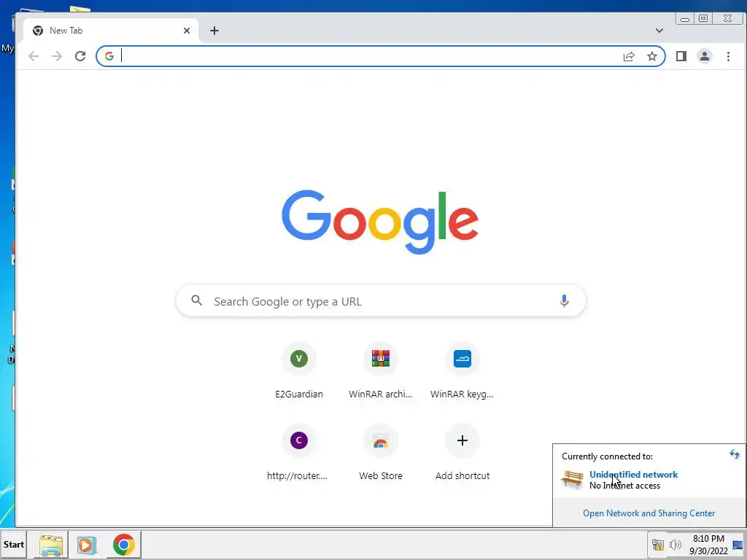This screenshot has height=560, width=747.
Task: Launch Windows Media Player from taskbar
Action: coord(87,544)
